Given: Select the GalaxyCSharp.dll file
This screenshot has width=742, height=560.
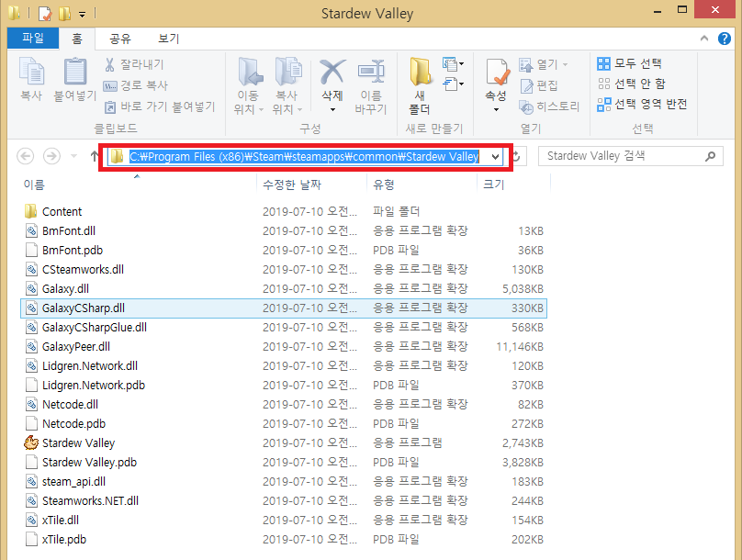Looking at the screenshot, I should [284, 308].
